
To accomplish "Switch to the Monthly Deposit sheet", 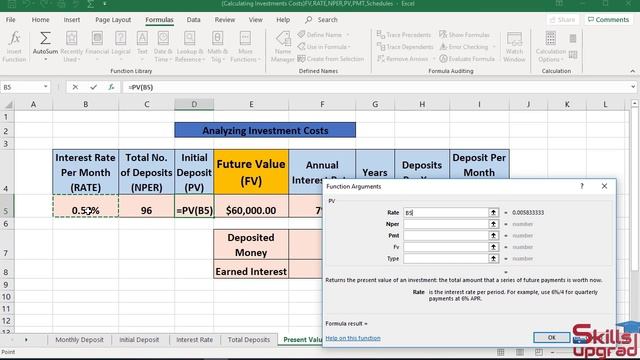I will [x=79, y=340].
